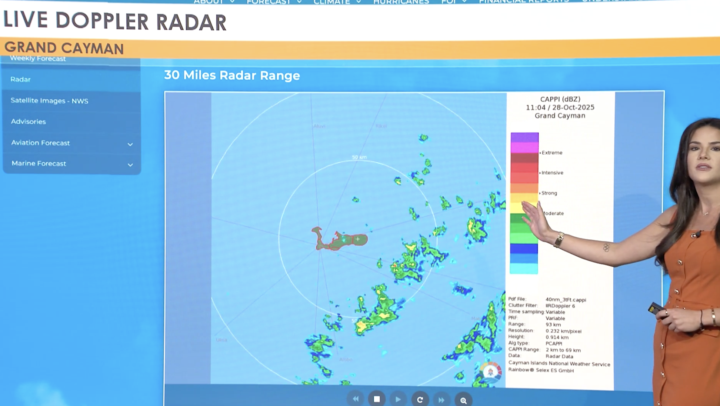Click the fast-forward button below the radar
Screen dimensions: 720x406
tap(441, 399)
